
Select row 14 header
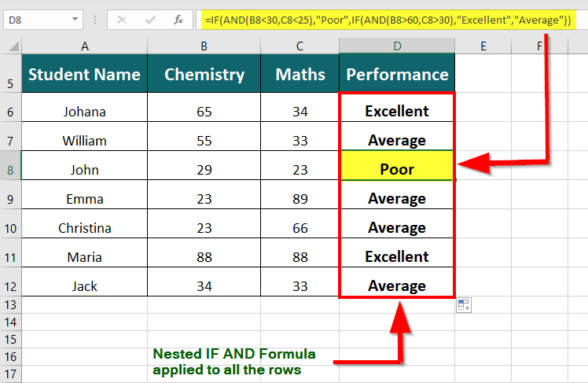(x=10, y=322)
